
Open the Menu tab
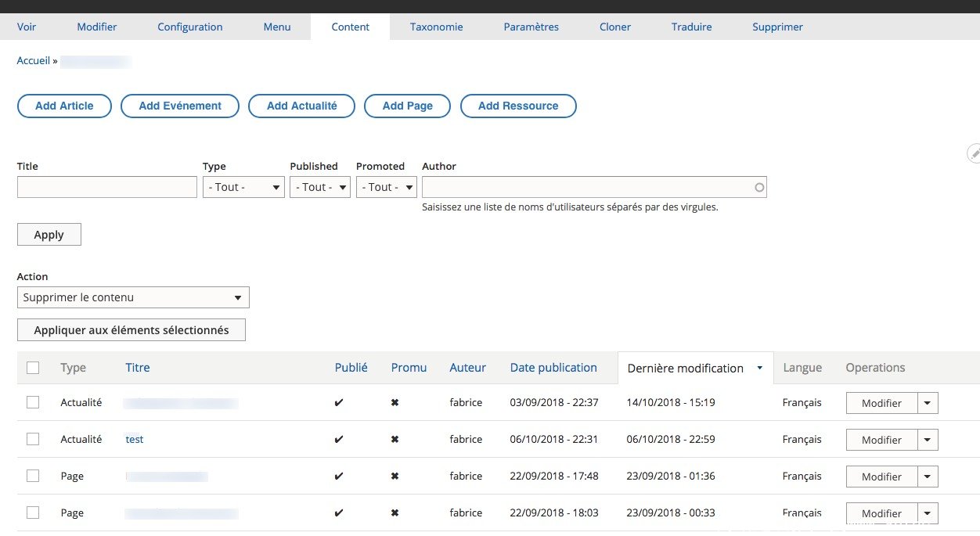[277, 27]
